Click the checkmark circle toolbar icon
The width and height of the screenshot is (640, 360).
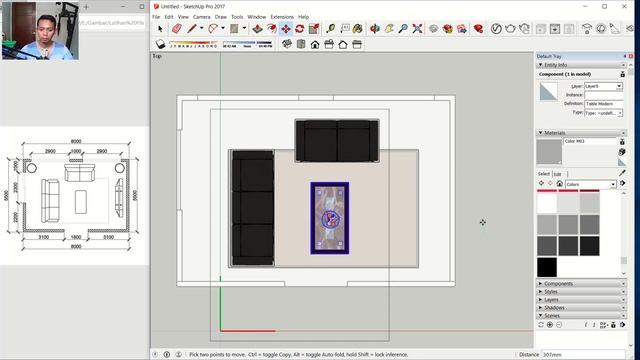pyautogui.click(x=496, y=29)
